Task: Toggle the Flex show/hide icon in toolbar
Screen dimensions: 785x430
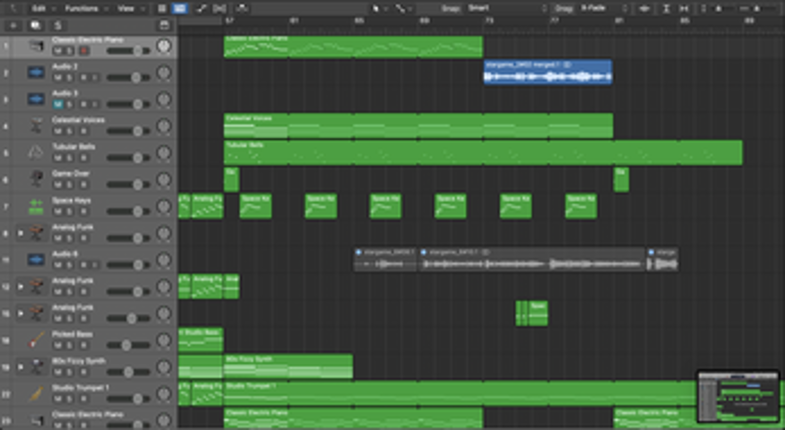Action: 219,9
